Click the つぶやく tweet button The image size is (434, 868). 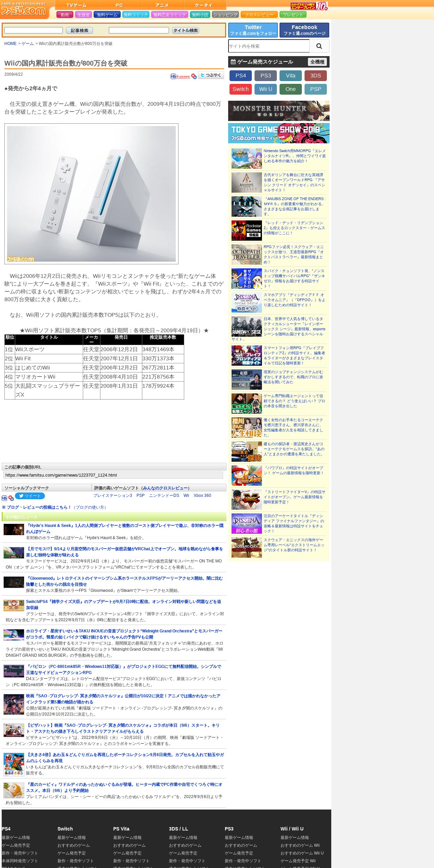[x=211, y=75]
